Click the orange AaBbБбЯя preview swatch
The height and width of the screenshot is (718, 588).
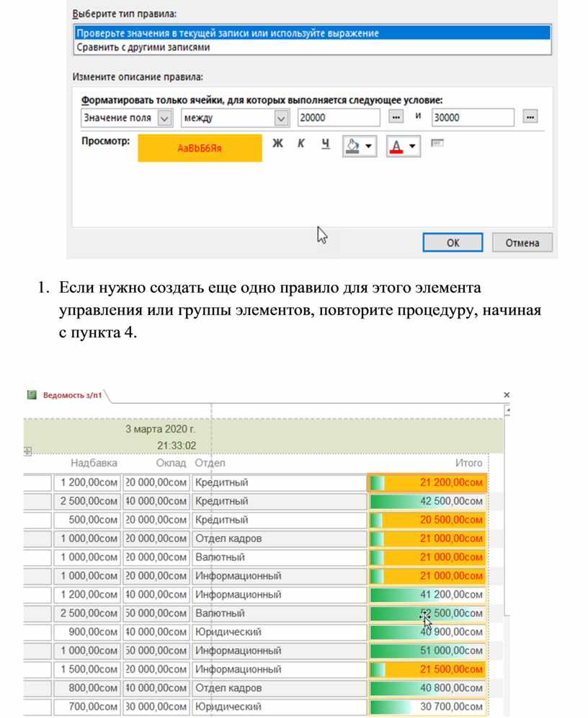click(x=200, y=148)
